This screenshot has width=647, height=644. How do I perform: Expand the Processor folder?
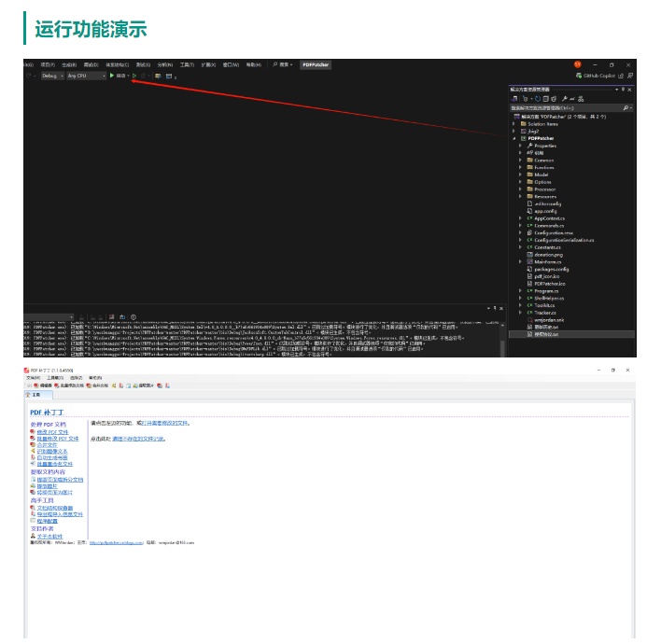520,189
